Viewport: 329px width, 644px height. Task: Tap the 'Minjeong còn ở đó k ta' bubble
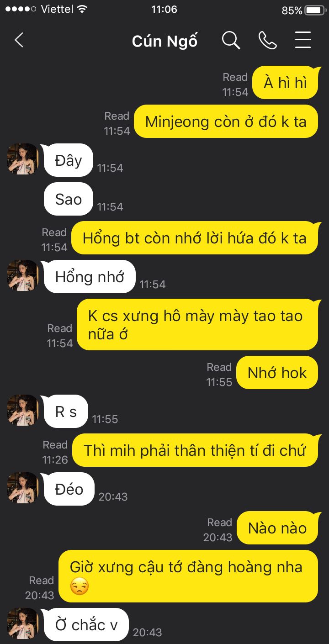coord(226,121)
